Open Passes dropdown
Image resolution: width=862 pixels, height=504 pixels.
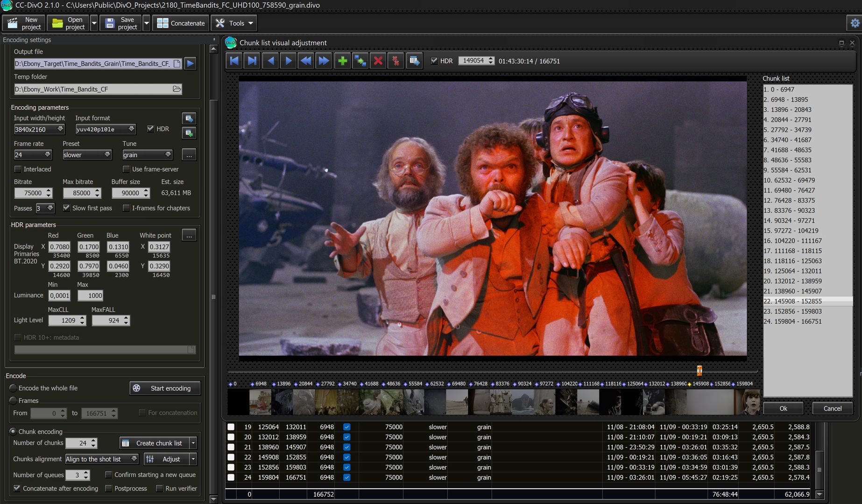pyautogui.click(x=45, y=208)
